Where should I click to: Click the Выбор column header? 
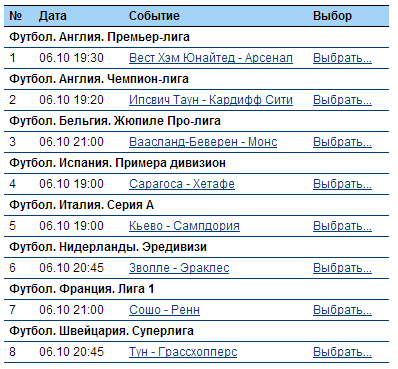point(332,16)
